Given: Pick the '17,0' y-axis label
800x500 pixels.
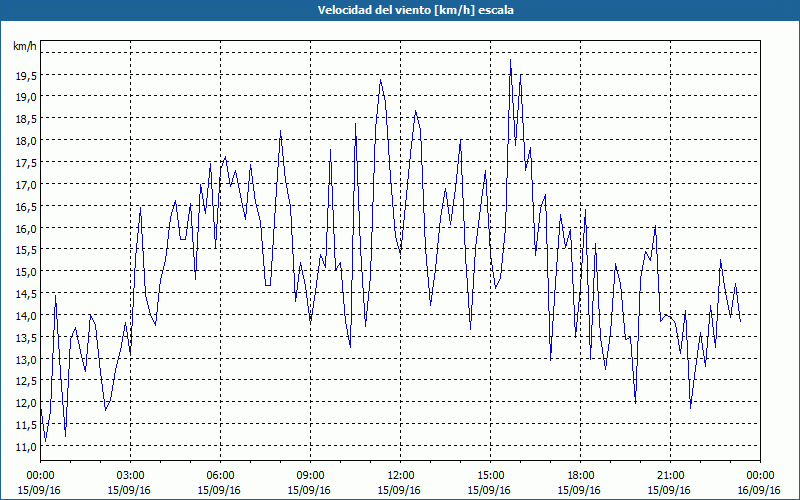Looking at the screenshot, I should (26, 185).
